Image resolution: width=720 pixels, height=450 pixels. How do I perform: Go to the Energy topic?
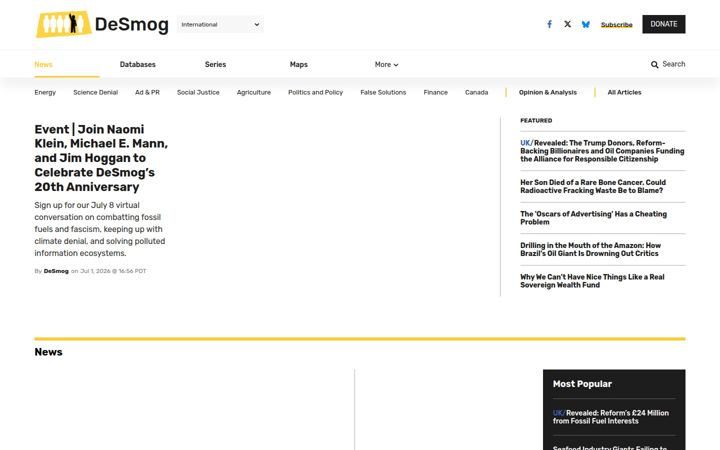click(x=45, y=92)
